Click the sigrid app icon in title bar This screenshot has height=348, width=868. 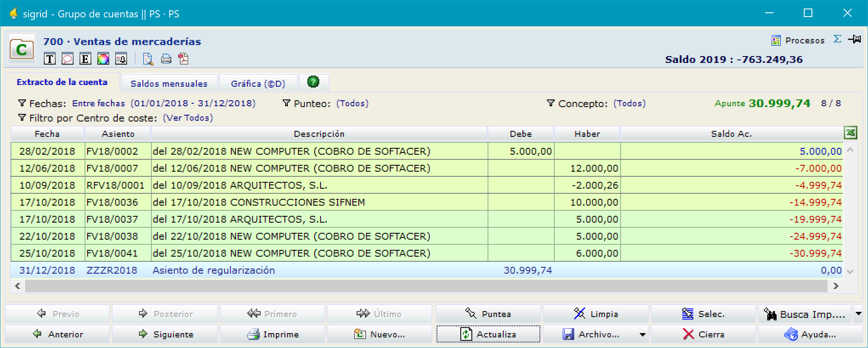pos(13,14)
